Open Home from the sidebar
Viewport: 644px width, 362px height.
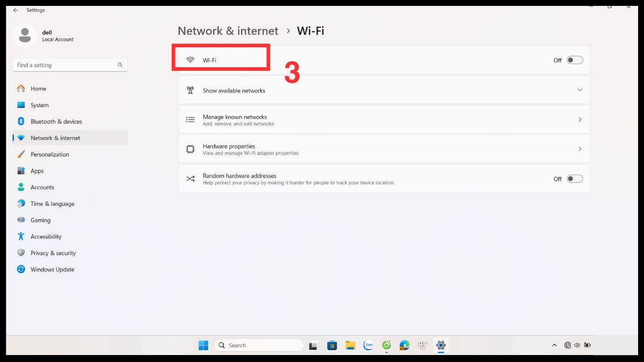(39, 88)
